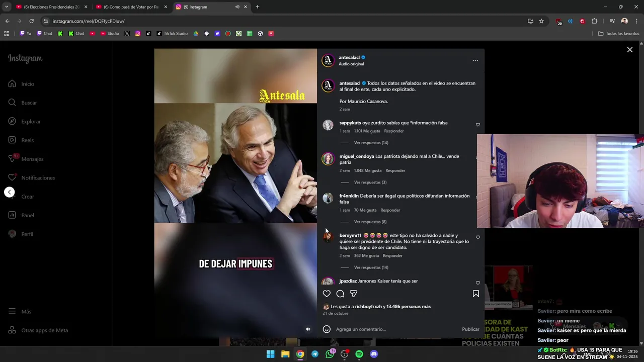Like bernymr11's comment
The height and width of the screenshot is (362, 644).
478,237
